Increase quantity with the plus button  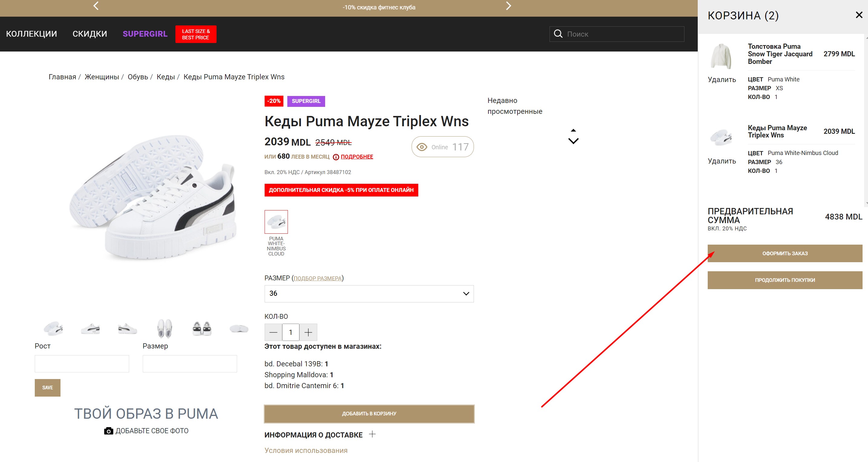pyautogui.click(x=308, y=332)
